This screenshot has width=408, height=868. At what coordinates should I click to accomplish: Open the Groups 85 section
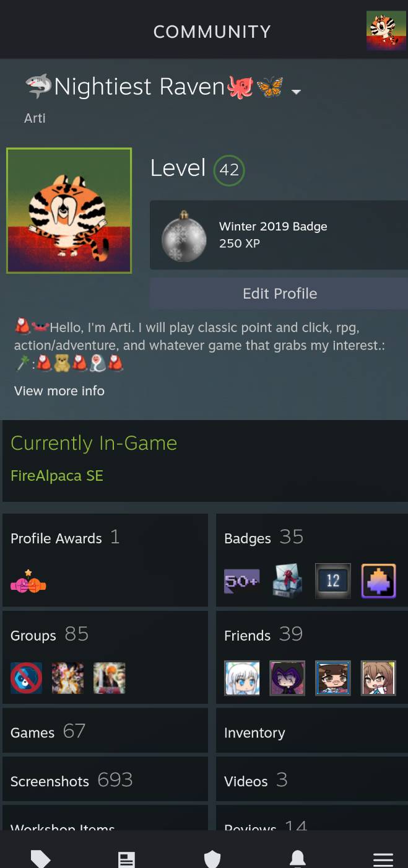point(105,656)
